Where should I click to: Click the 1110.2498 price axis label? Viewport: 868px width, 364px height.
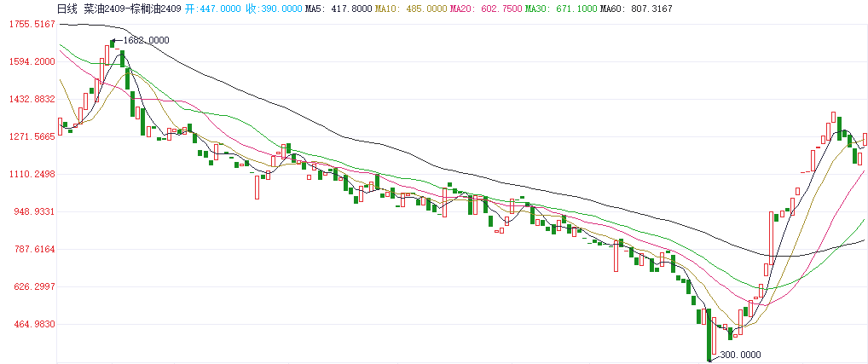point(32,174)
